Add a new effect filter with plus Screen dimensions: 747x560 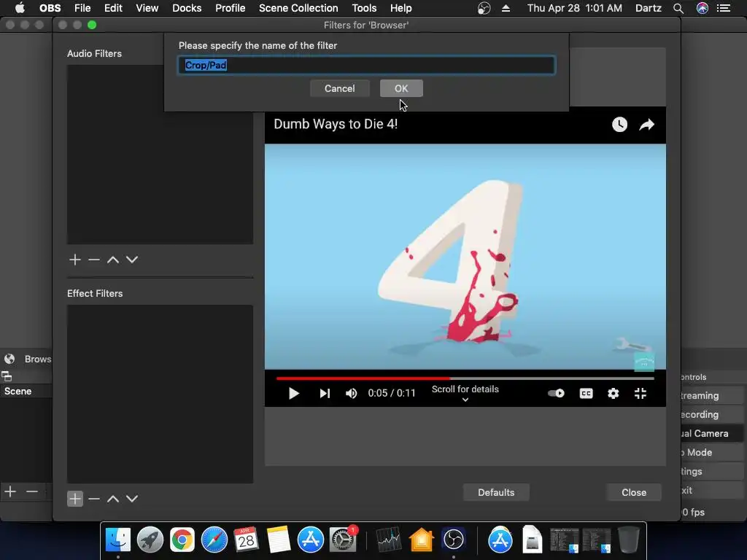pyautogui.click(x=75, y=499)
